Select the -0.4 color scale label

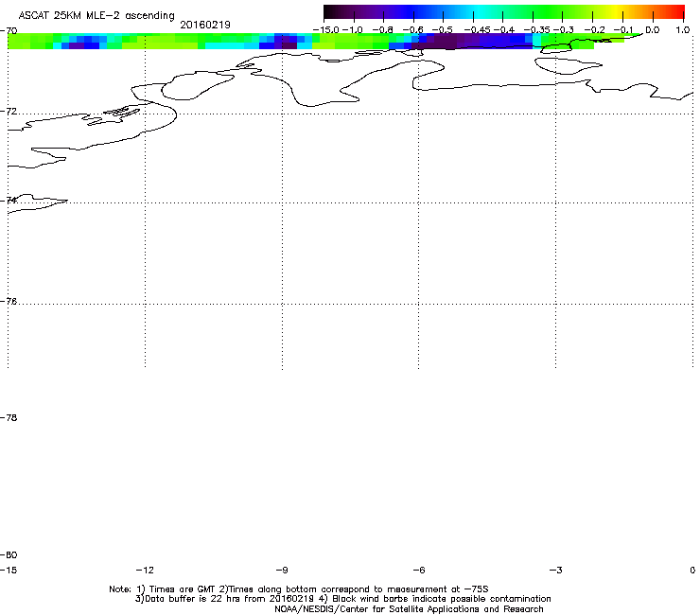click(x=503, y=30)
